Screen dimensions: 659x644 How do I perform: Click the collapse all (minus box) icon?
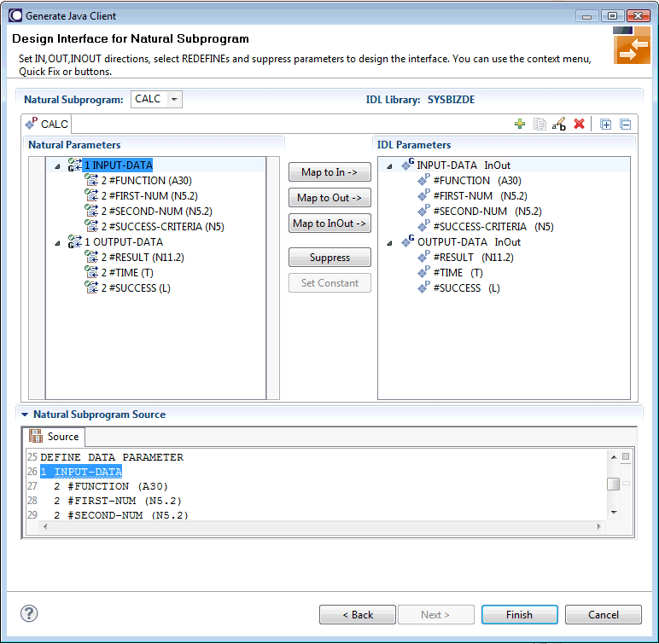[626, 125]
